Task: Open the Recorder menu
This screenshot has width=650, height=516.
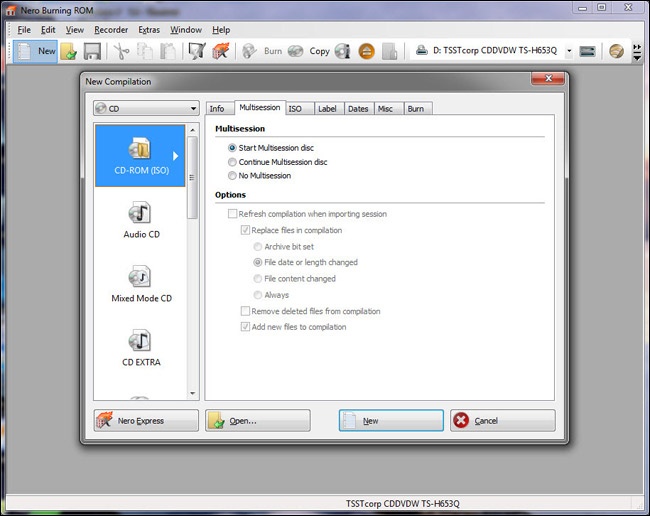Action: [111, 30]
